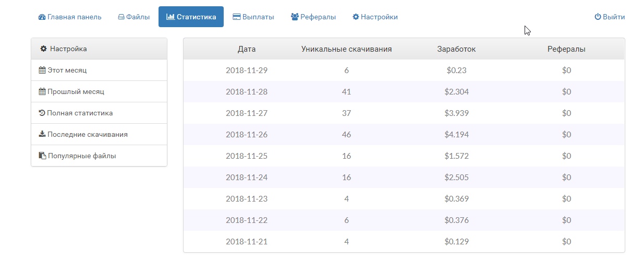
Task: Click the bar chart icon in Статистика
Action: pyautogui.click(x=171, y=17)
